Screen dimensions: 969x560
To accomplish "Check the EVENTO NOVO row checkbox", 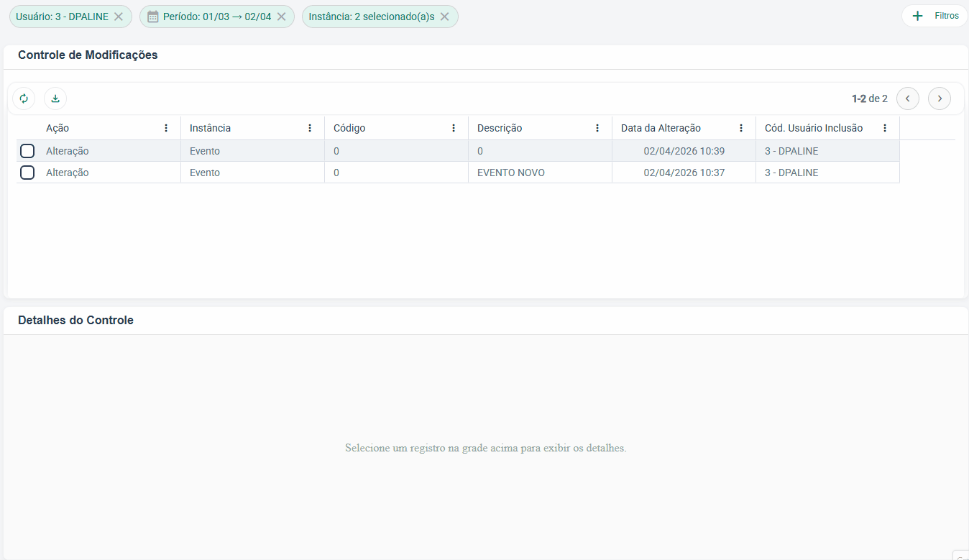I will [x=27, y=173].
